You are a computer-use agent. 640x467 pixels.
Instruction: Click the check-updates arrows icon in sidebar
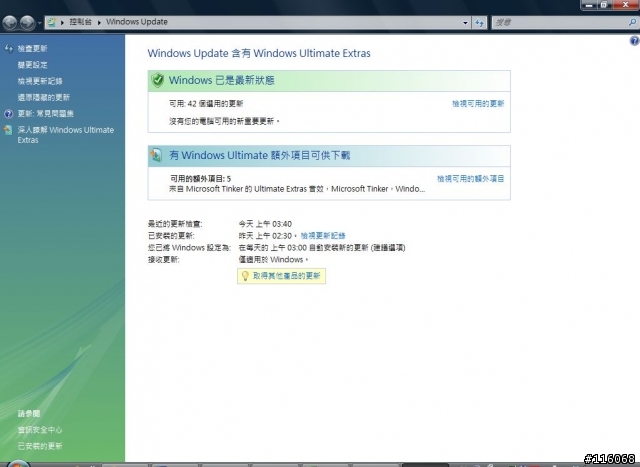tap(9, 49)
